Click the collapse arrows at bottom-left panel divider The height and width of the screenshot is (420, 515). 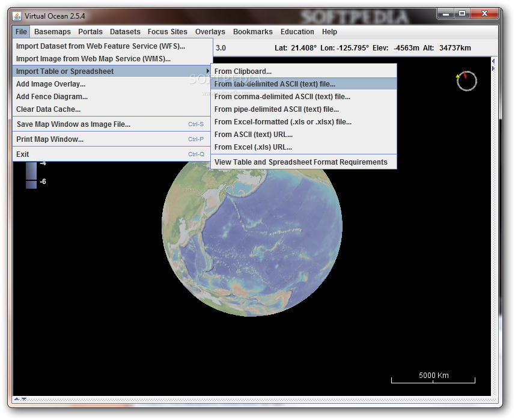(20, 399)
